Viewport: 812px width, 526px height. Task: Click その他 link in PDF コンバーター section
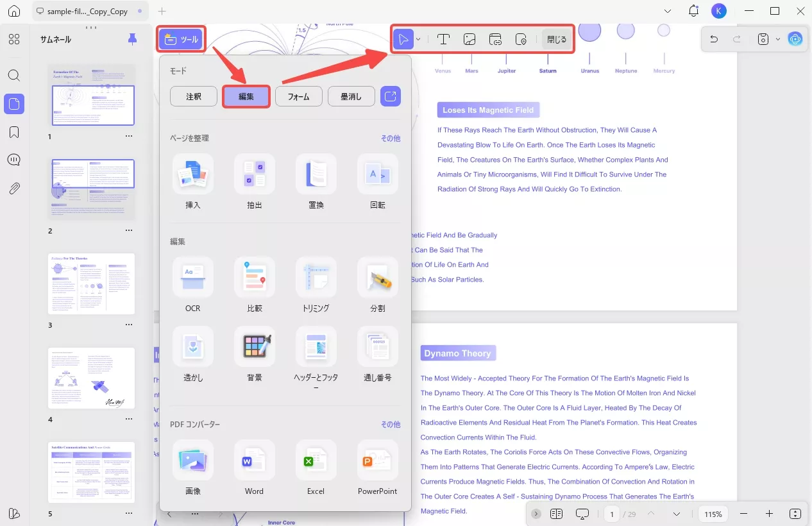coord(391,425)
